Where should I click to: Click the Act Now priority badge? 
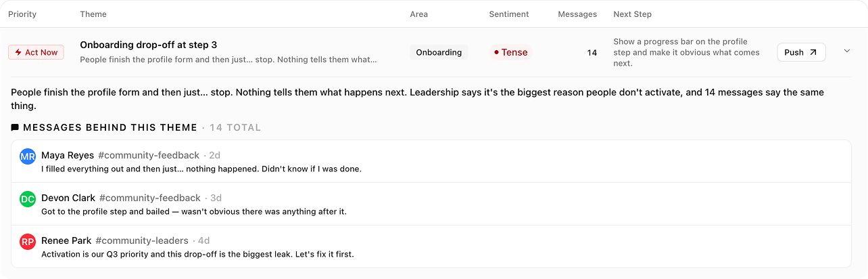(x=36, y=52)
